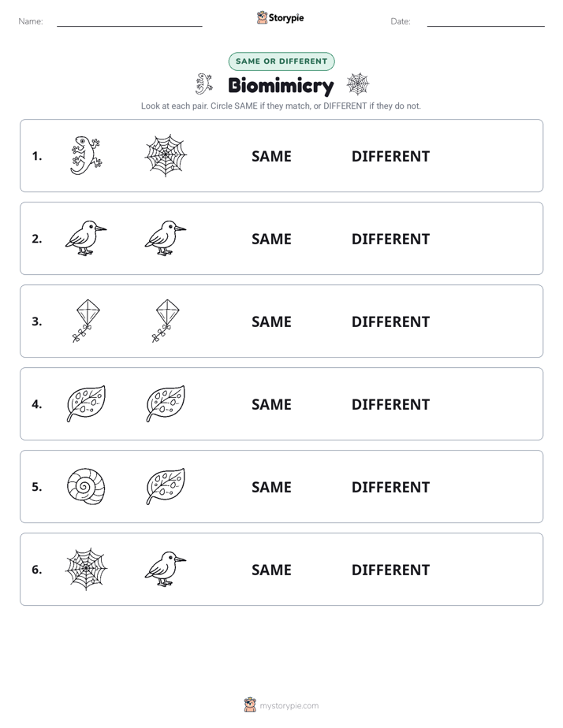Mark SAME for question 4

pyautogui.click(x=271, y=404)
